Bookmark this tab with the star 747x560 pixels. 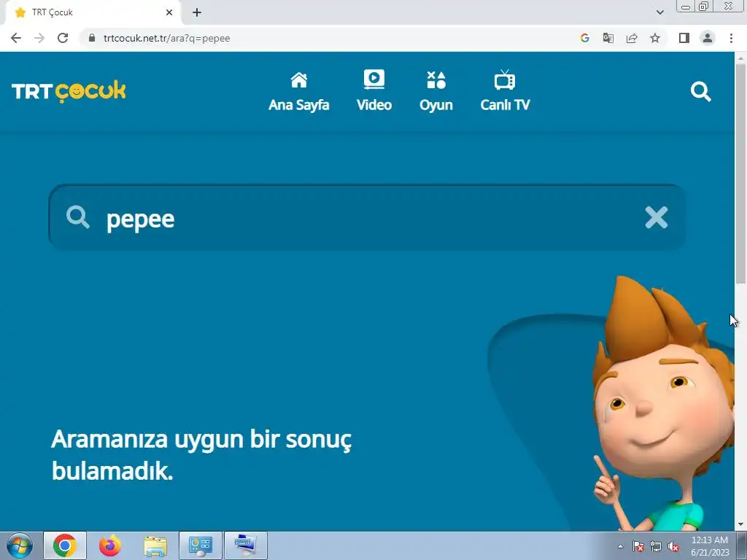point(655,38)
